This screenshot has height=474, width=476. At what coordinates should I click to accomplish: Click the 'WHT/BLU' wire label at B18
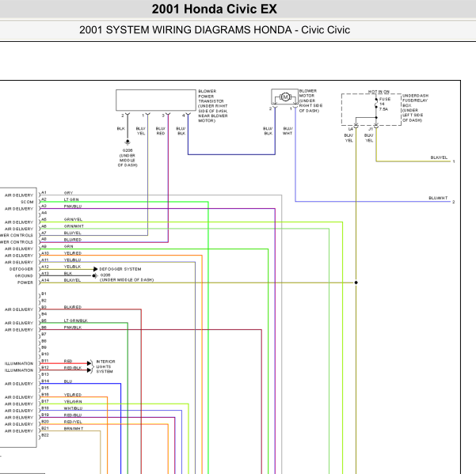pos(73,408)
